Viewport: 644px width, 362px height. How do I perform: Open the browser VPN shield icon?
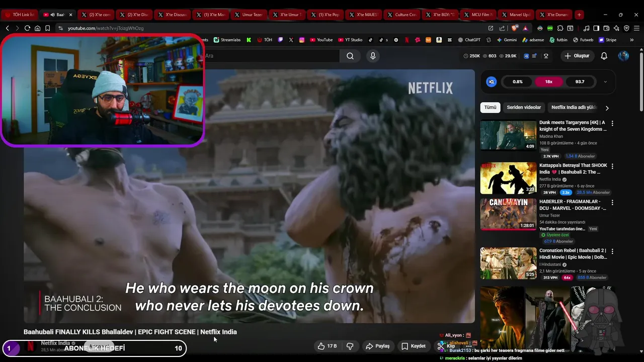(626, 28)
